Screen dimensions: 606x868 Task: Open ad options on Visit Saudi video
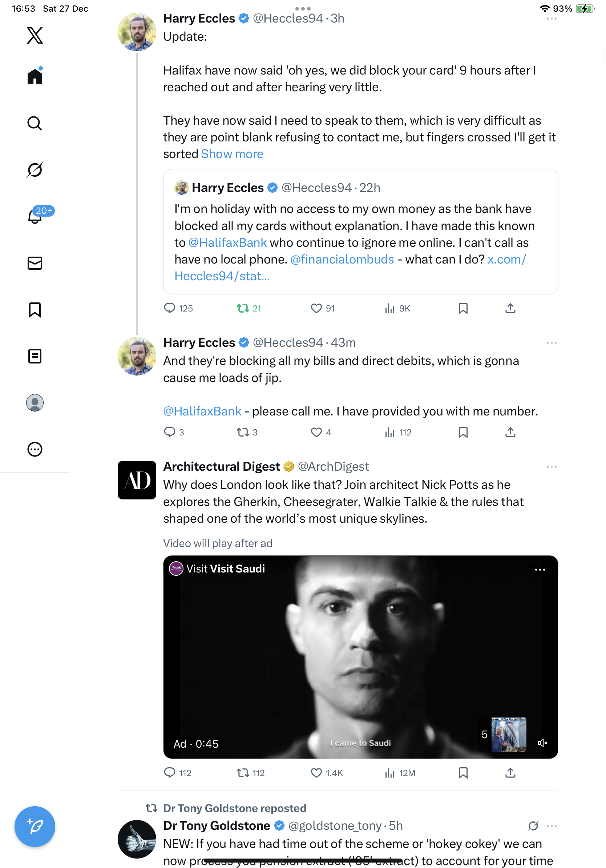[540, 570]
